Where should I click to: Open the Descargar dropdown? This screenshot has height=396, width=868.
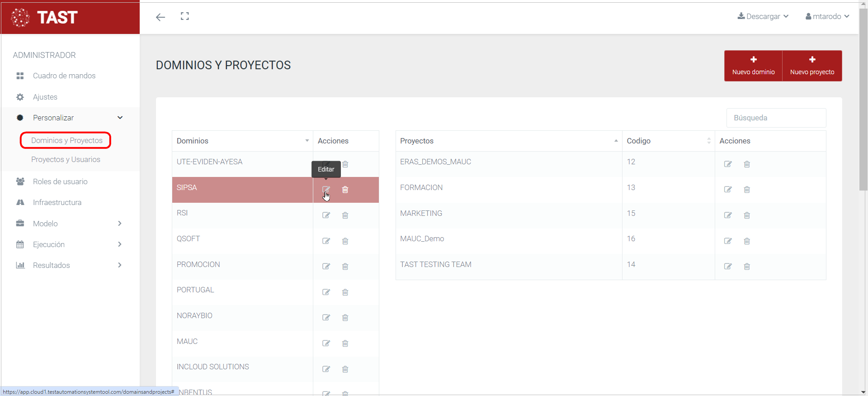[763, 16]
